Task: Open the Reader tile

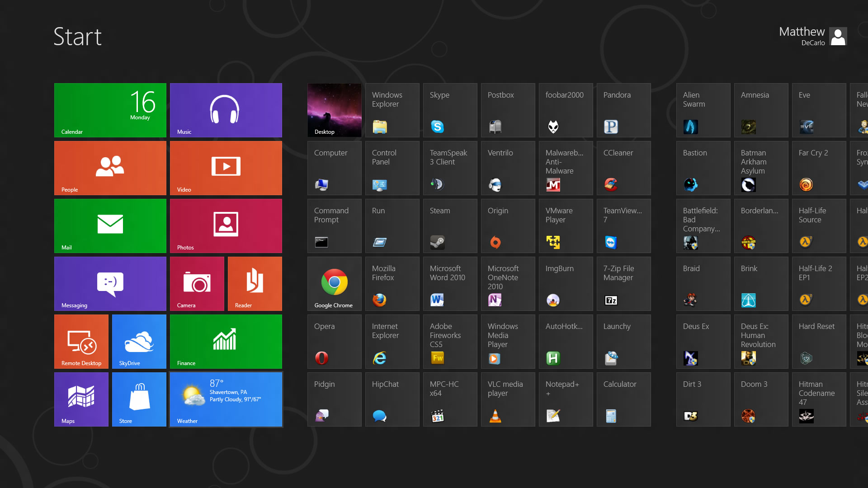Action: pos(255,284)
